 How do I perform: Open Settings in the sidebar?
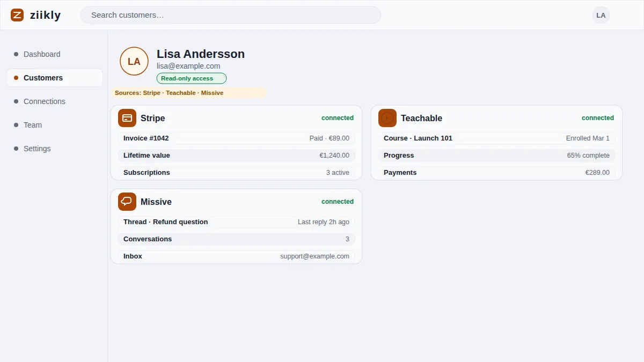pyautogui.click(x=55, y=149)
